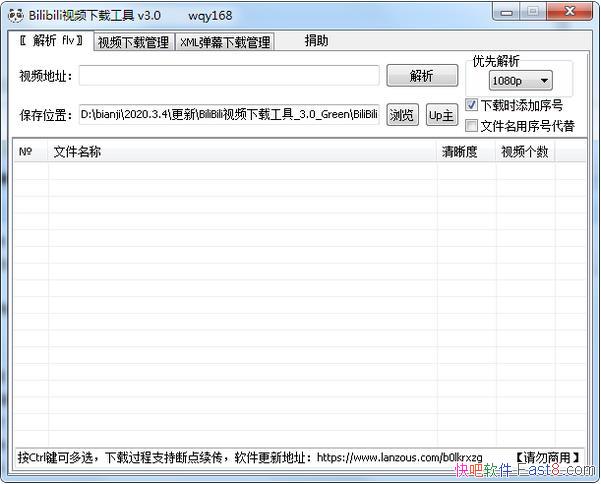Uncheck the 下载时添加序号 checkbox
601x484 pixels.
(x=473, y=105)
